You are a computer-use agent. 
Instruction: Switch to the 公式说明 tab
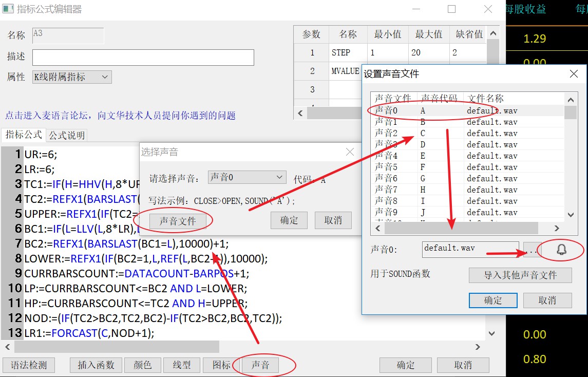[x=67, y=135]
